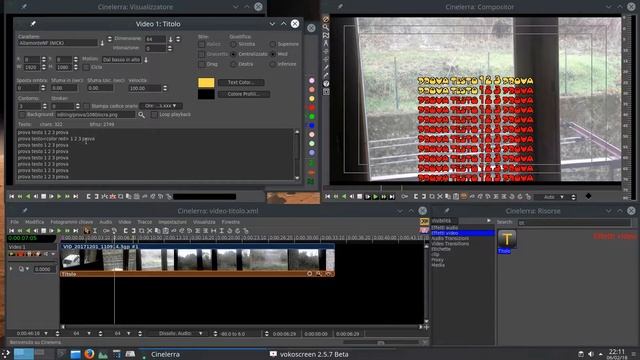Open the File menu
The height and width of the screenshot is (360, 640).
point(14,222)
